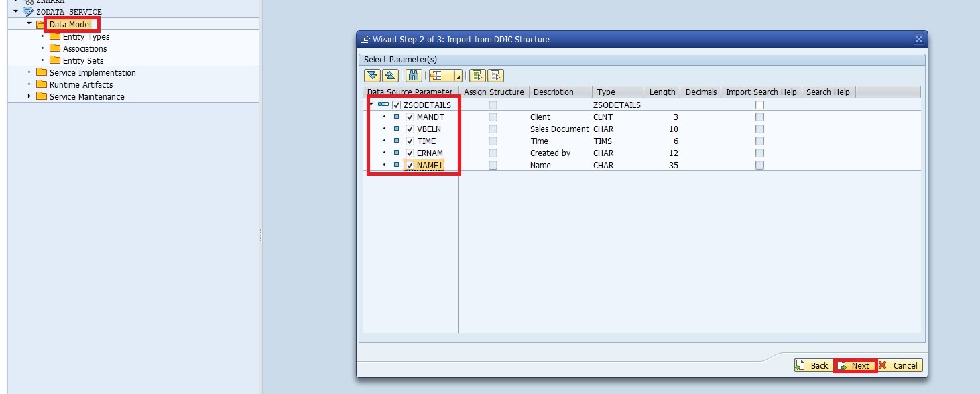Collapse all nodes with the double-up-arrow icon
Image resolution: width=980 pixels, height=394 pixels.
click(390, 75)
